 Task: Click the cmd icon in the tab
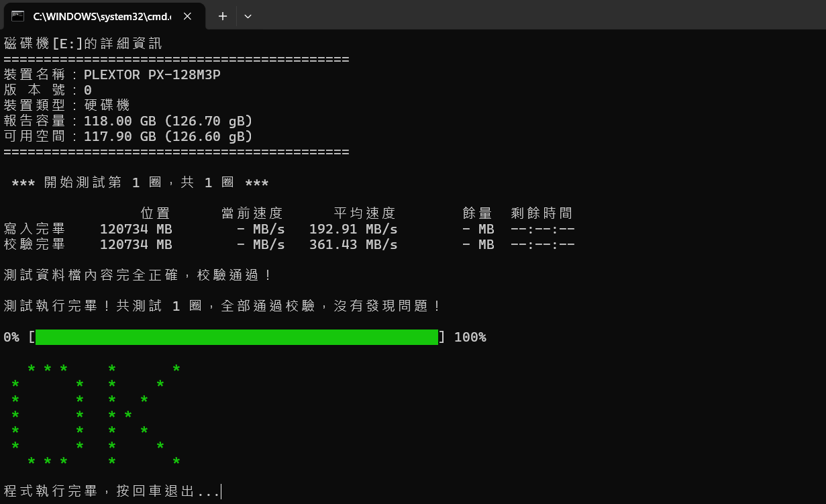pos(18,16)
